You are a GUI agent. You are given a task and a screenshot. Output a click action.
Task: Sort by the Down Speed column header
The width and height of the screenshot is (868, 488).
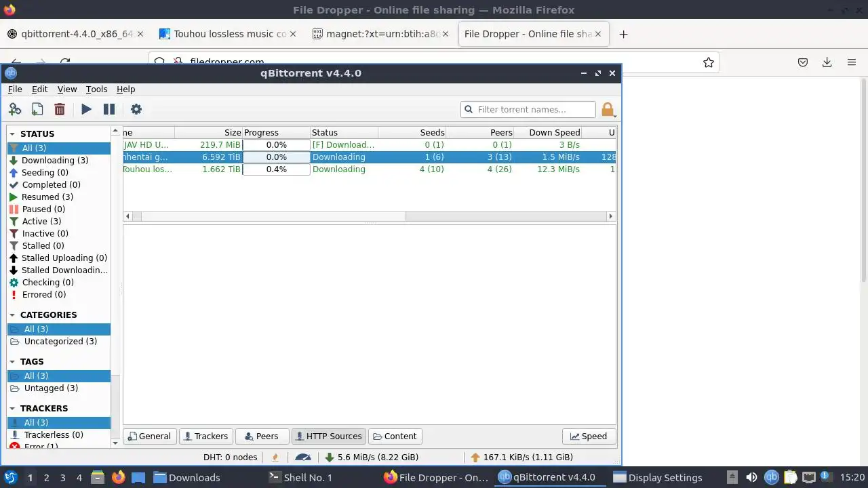pyautogui.click(x=547, y=133)
